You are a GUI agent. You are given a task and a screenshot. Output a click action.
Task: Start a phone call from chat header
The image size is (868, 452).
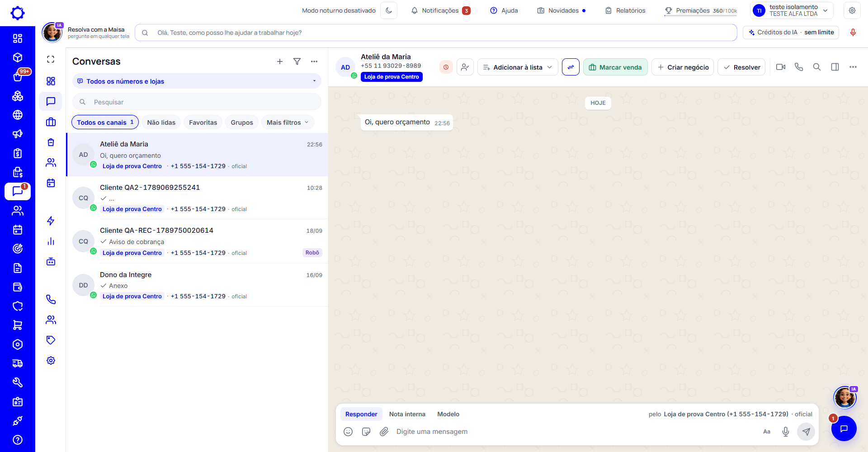click(799, 67)
